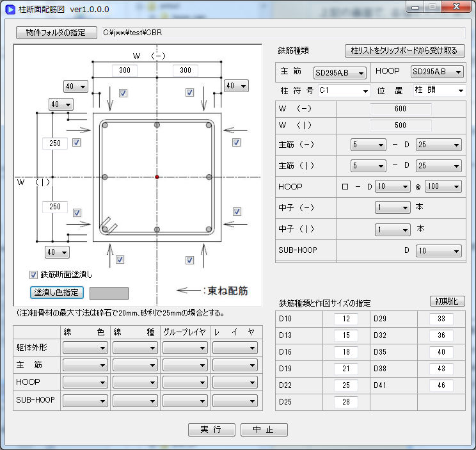Click the gray fill color swatch
This screenshot has width=476, height=450.
(109, 293)
